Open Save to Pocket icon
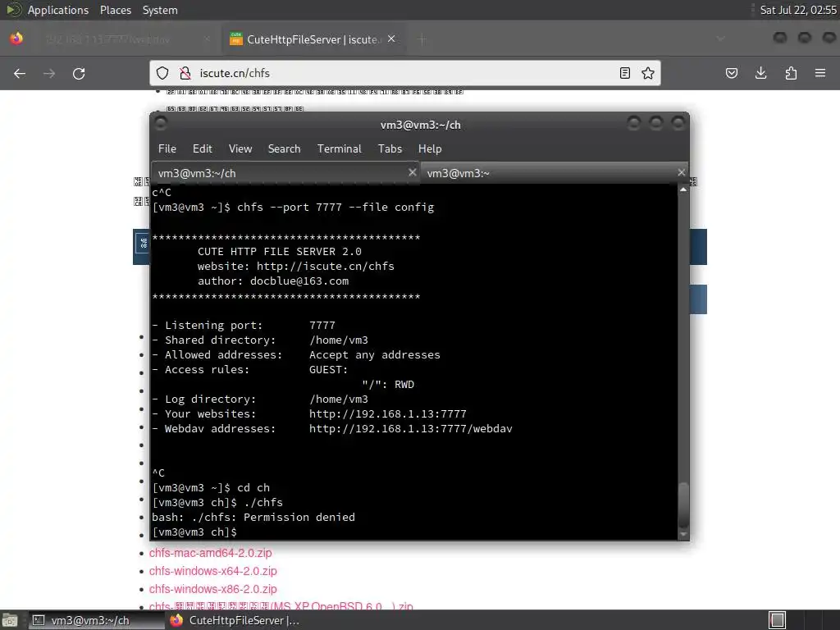 731,73
